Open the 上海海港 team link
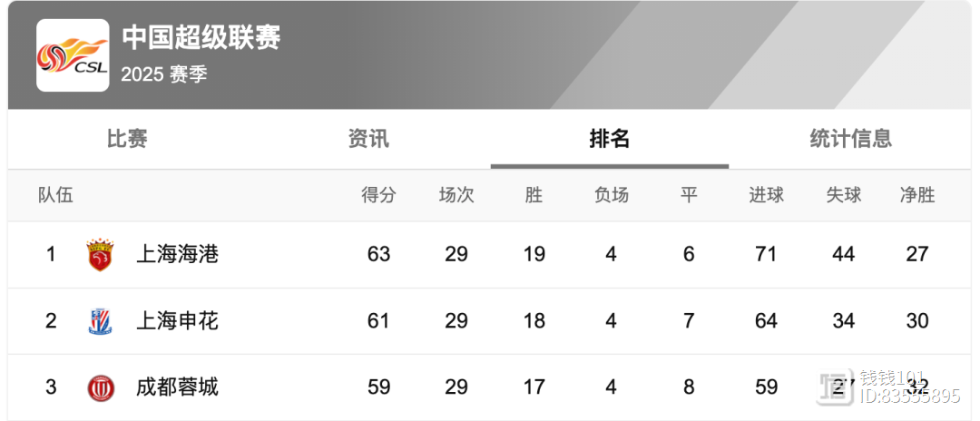The height and width of the screenshot is (421, 980). coord(177,255)
